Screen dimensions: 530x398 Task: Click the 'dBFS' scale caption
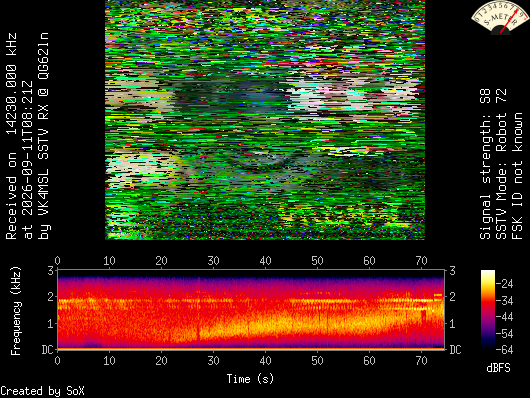498,368
